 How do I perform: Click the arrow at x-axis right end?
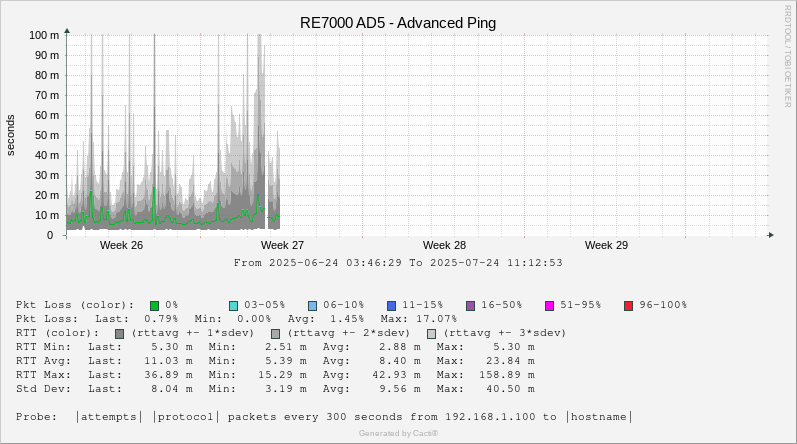pyautogui.click(x=770, y=235)
